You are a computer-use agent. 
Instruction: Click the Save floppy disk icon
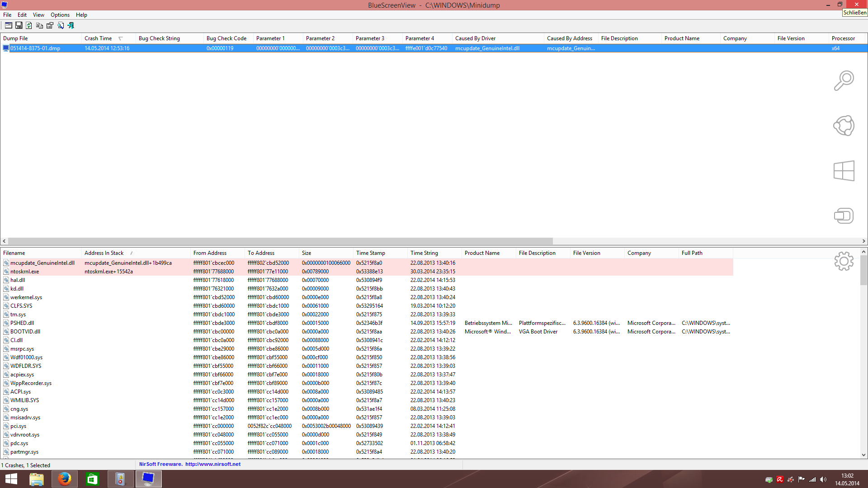(19, 26)
